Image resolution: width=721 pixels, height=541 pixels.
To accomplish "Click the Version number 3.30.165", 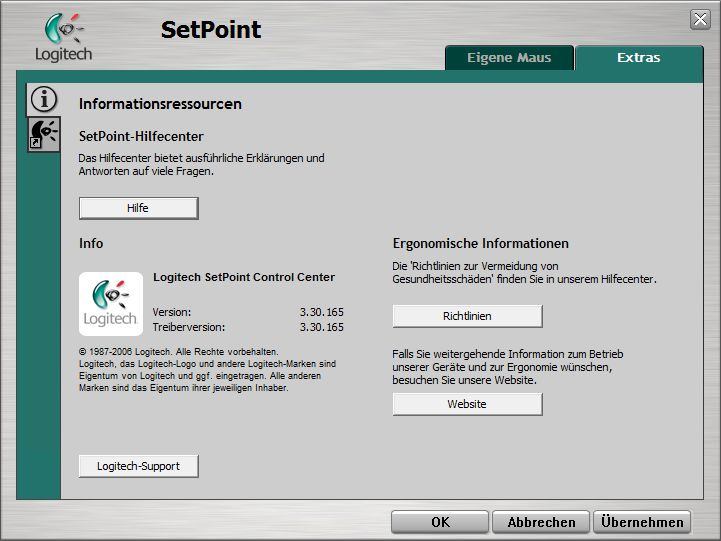I will (x=321, y=312).
